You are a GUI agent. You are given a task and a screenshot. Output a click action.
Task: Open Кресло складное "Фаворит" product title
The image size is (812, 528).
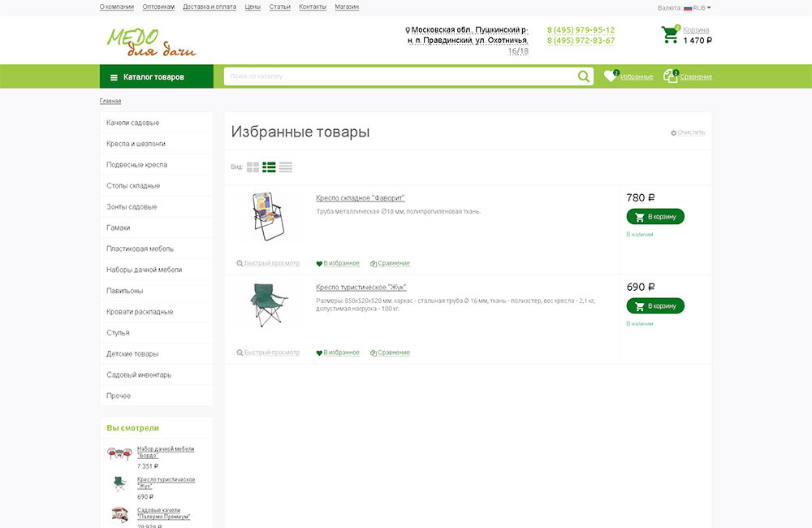(361, 198)
